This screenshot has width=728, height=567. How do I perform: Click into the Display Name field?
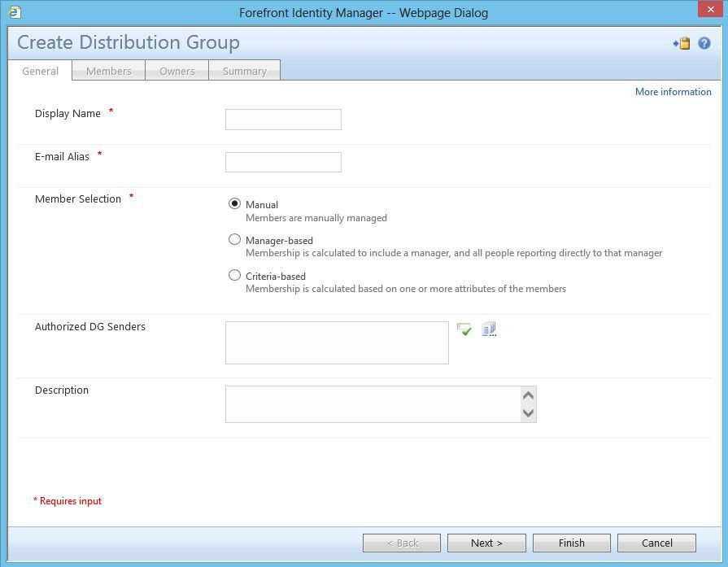coord(283,120)
